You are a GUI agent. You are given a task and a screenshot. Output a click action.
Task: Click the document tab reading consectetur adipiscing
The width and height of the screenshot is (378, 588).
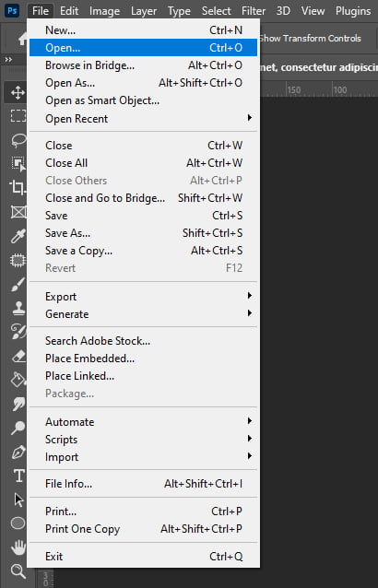[x=318, y=67]
